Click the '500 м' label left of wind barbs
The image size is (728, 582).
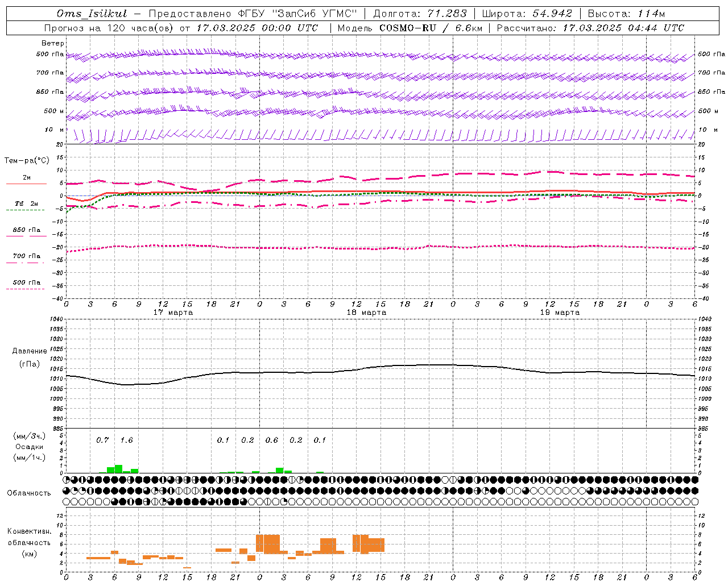54,111
